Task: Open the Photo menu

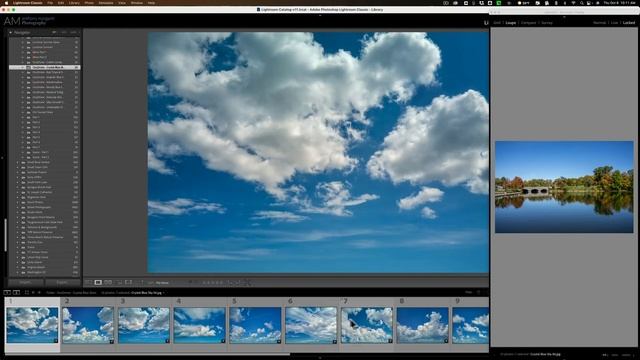Action: [89, 3]
